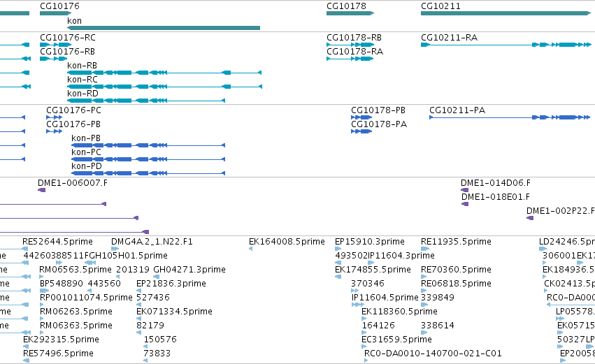Click the CG10176-PC protein label
This screenshot has width=595, height=364.
coord(73,110)
